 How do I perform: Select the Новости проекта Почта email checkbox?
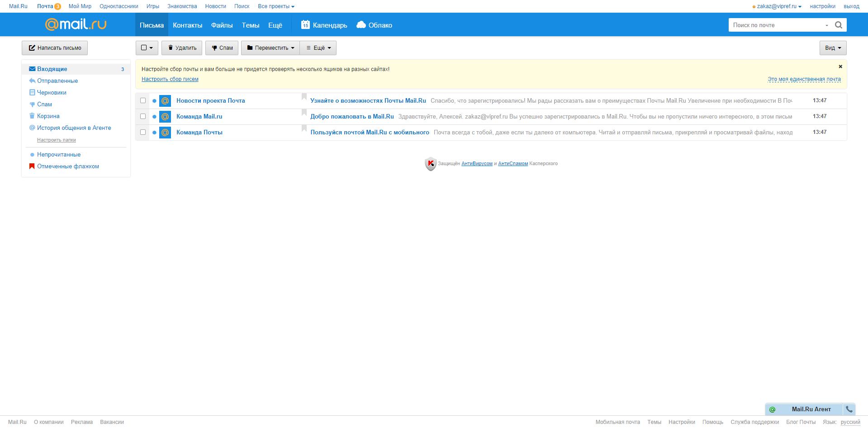pyautogui.click(x=143, y=100)
